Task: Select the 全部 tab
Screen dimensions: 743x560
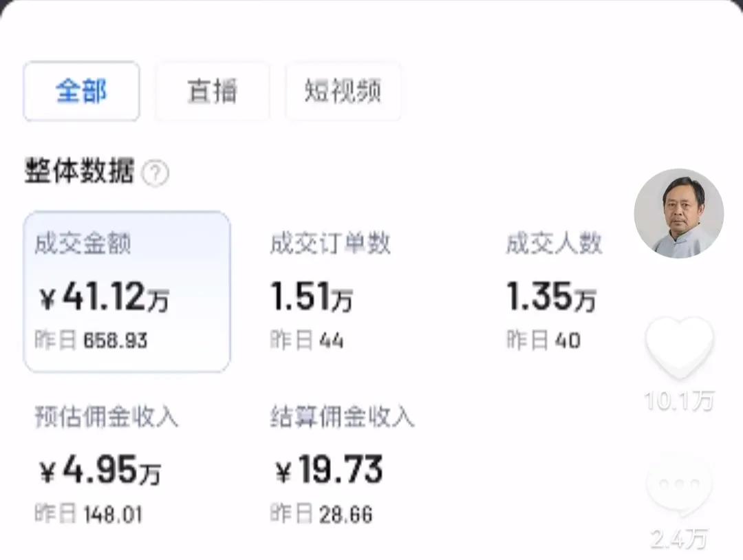Action: 81,91
